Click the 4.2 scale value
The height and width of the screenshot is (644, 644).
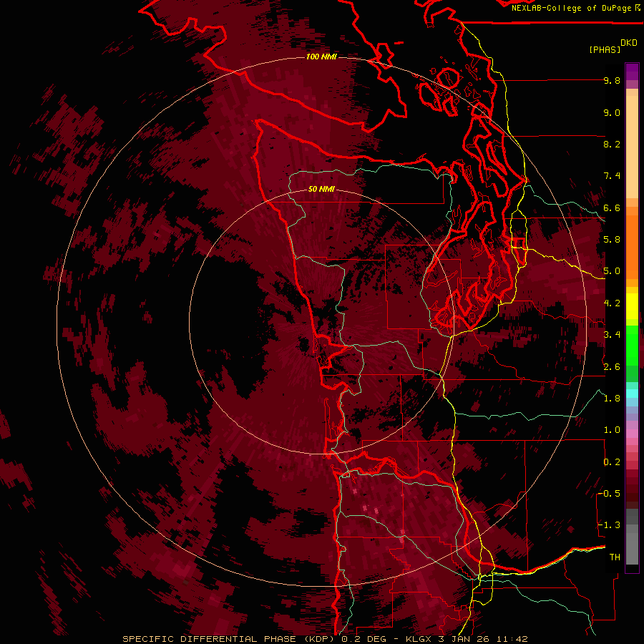coord(612,303)
